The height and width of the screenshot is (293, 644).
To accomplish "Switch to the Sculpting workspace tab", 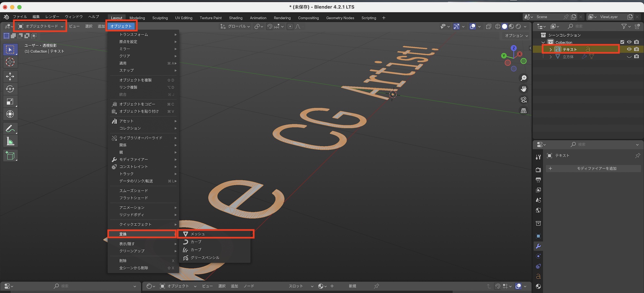I will coord(160,18).
